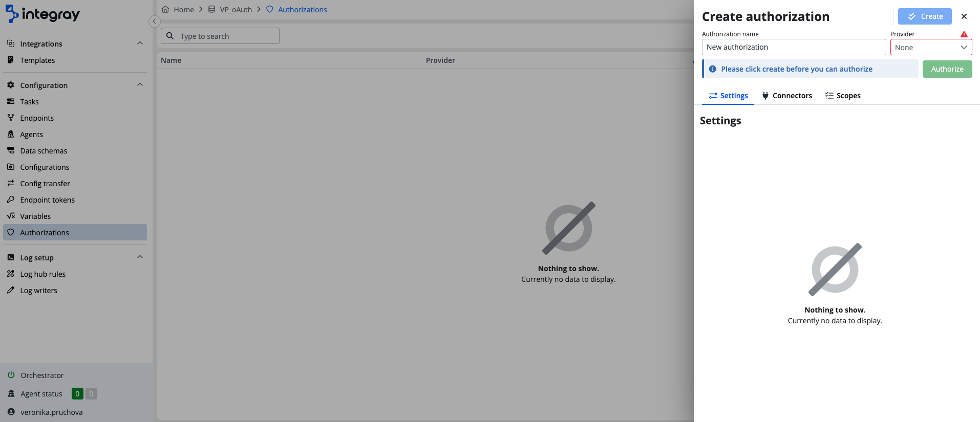Click the veronika.pruchova user icon
This screenshot has width=980, height=422.
click(x=11, y=412)
